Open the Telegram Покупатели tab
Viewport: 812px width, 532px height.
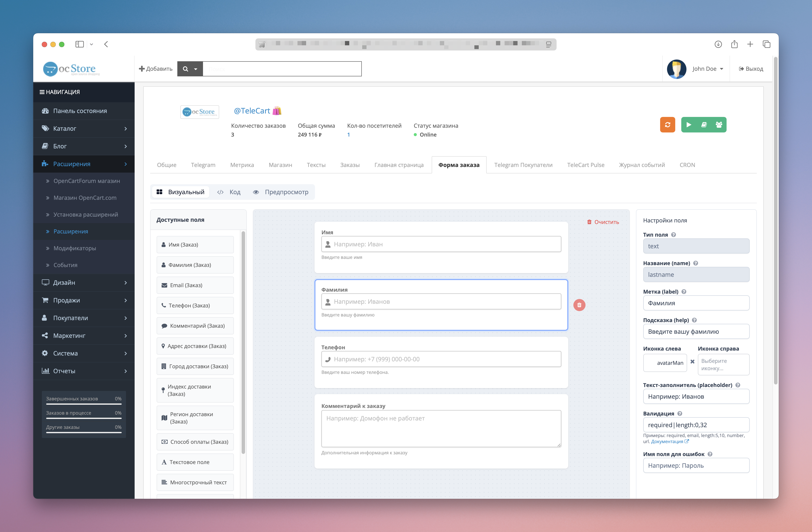click(523, 165)
